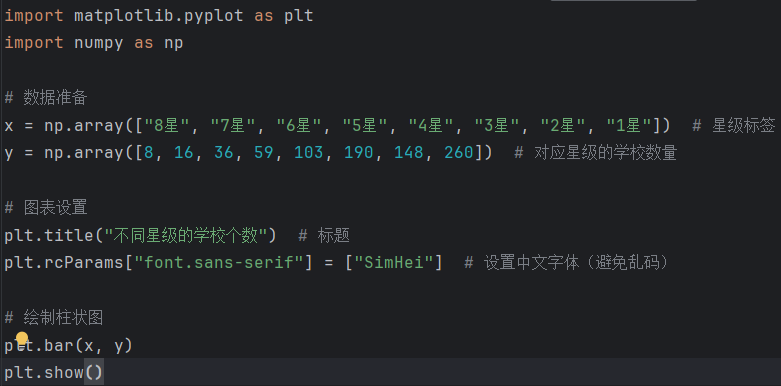Click the yellow lightbulb intention icon
Screen dimensions: 781x386
(x=21, y=339)
